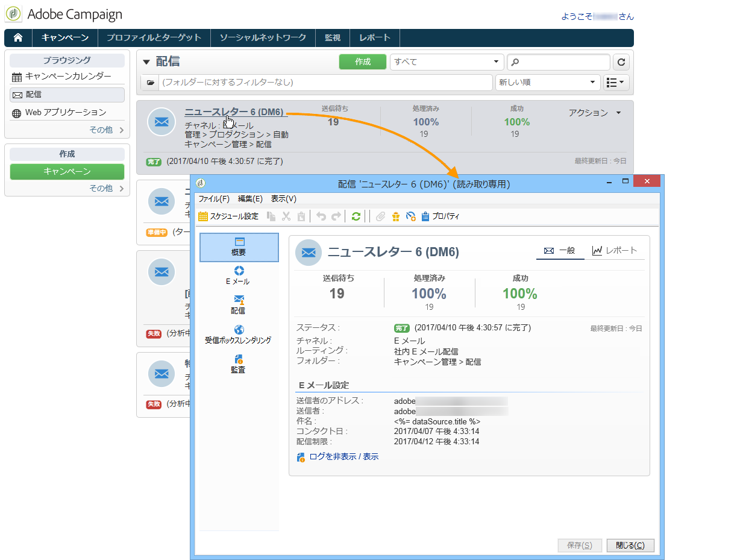Image resolution: width=743 pixels, height=560 pixels.
Task: Select 概要 in the dialog sidebar
Action: 239,247
